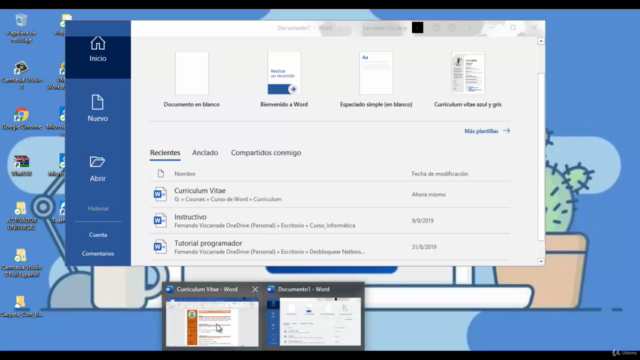Switch to Documento1 - Word preview thumbnail
This screenshot has width=640, height=360.
point(314,322)
